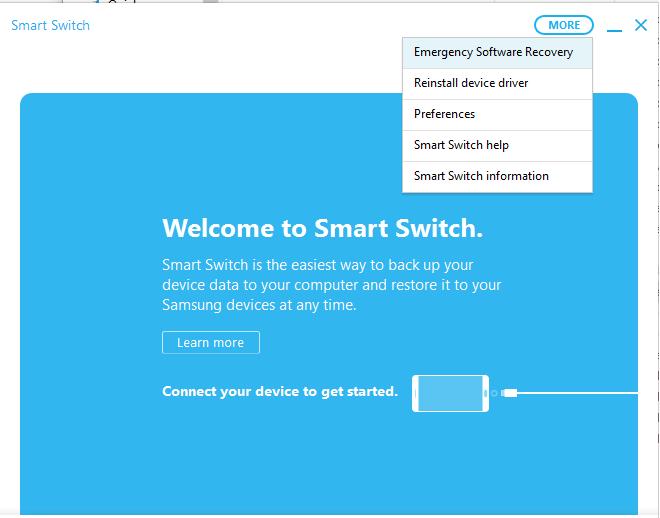660x518 pixels.
Task: Click the Welcome to Smart Switch heading
Action: click(x=322, y=228)
